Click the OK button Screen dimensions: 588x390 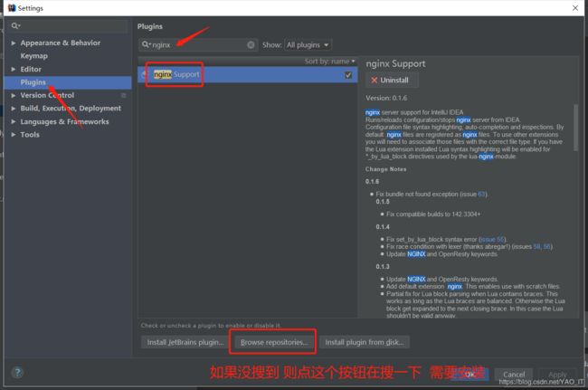click(469, 375)
